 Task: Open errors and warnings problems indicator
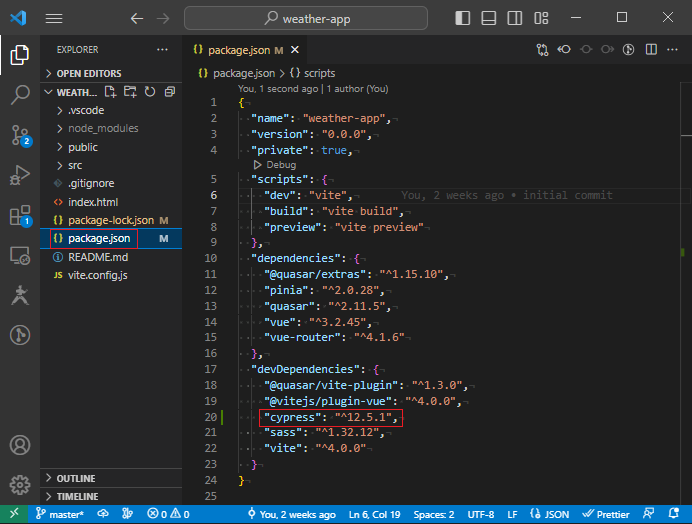coord(169,514)
